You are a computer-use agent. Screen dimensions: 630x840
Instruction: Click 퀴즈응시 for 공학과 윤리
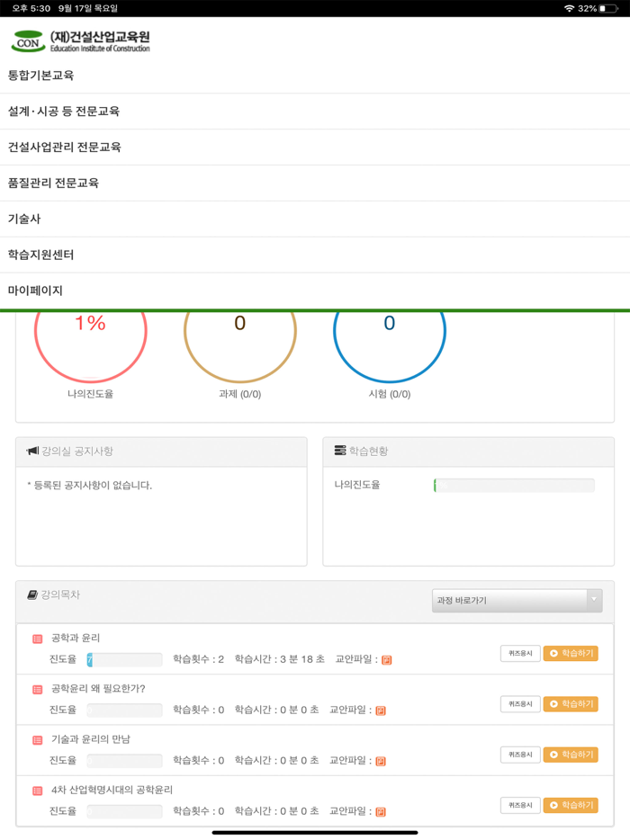(x=520, y=654)
